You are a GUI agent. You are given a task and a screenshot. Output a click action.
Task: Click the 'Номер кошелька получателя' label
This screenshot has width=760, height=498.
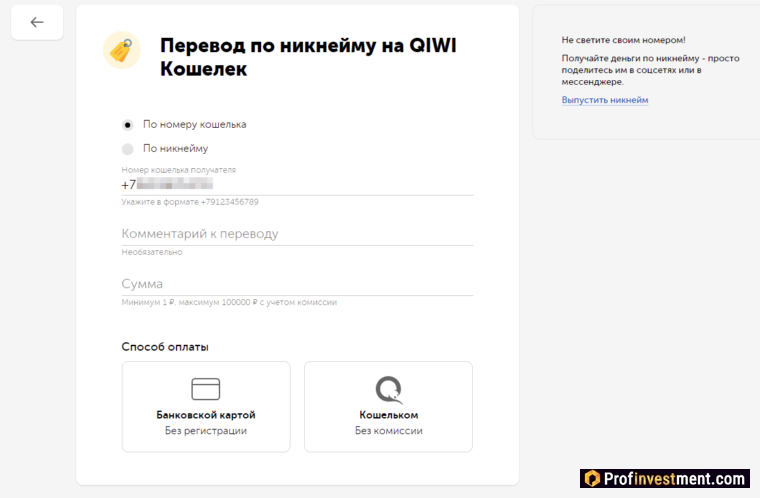click(178, 170)
